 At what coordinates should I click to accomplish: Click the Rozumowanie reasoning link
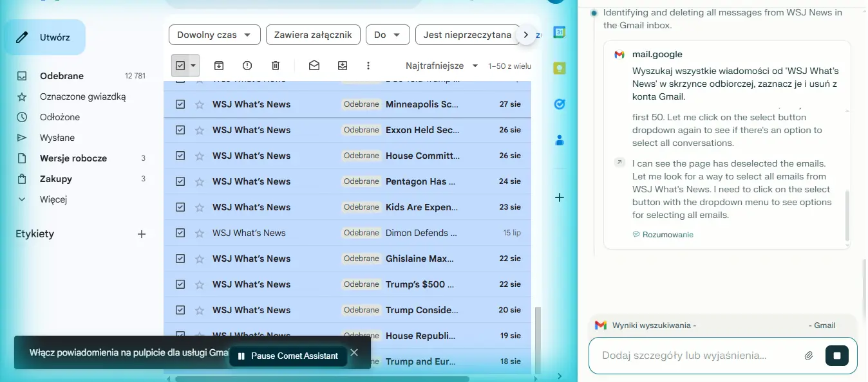coord(663,235)
